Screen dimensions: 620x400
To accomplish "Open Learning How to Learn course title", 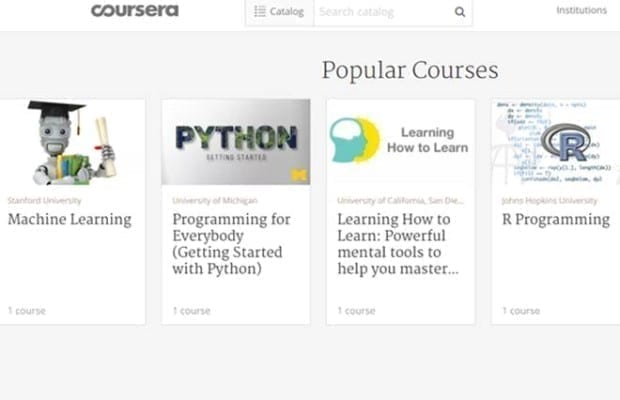I will click(398, 244).
